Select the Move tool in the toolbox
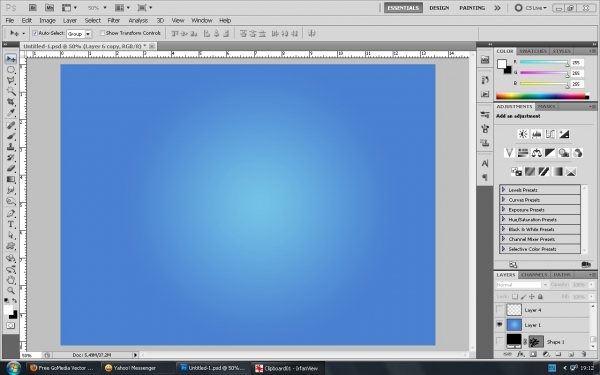This screenshot has width=600, height=375. click(11, 59)
